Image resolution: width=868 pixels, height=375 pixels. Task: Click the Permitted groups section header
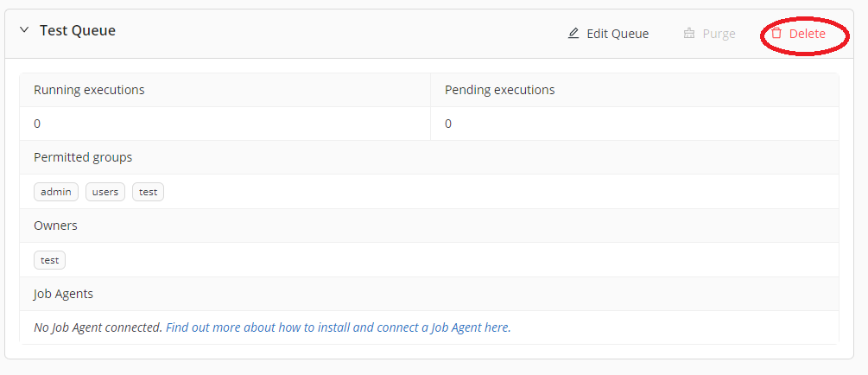tap(83, 157)
